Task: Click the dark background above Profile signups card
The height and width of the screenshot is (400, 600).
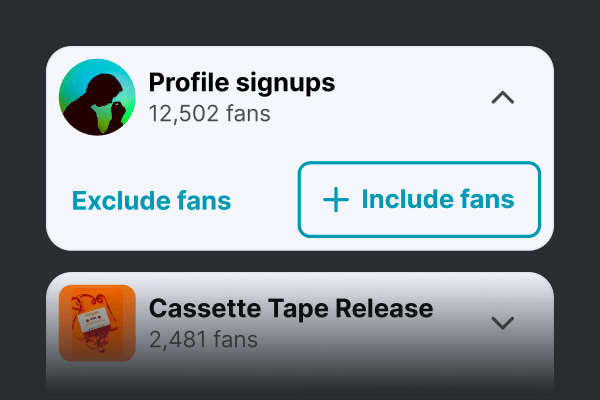Action: [300, 22]
